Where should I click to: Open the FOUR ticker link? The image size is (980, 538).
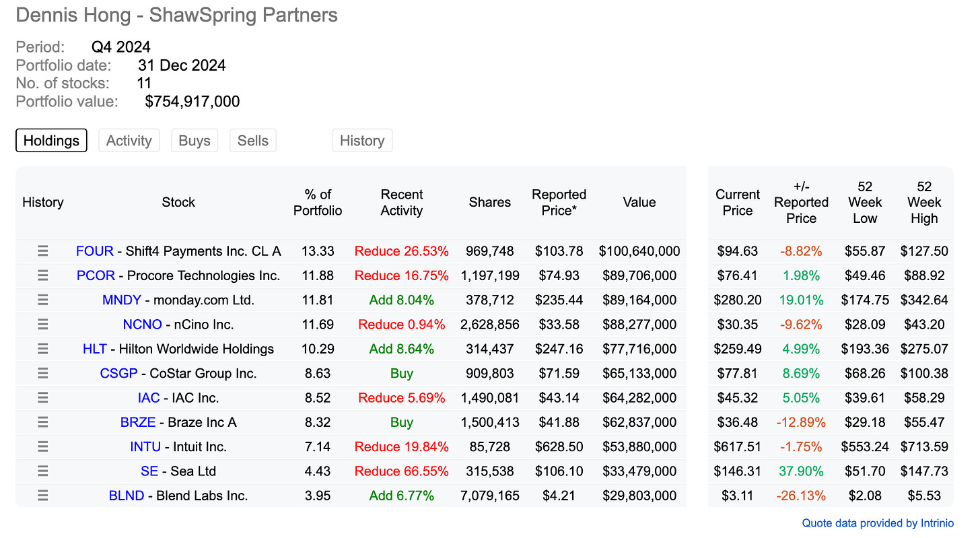point(95,251)
